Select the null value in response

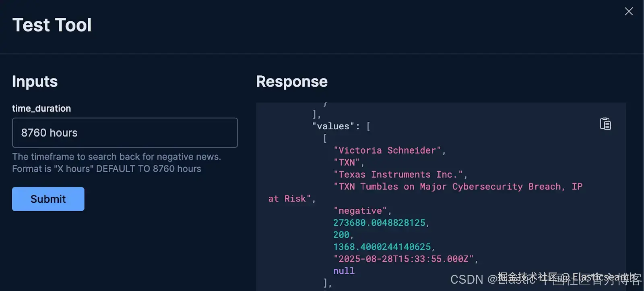tap(344, 271)
